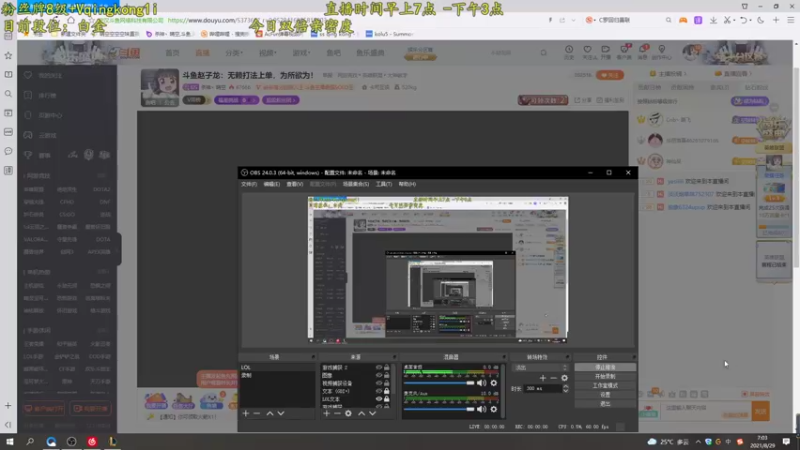Open OBS 工具(T) menu
Screen dimensions: 800x450
pos(384,184)
